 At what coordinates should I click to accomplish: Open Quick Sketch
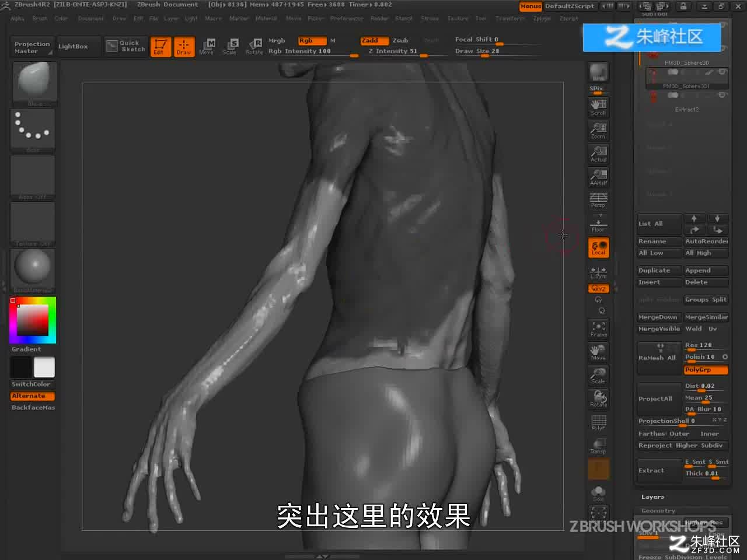point(126,46)
